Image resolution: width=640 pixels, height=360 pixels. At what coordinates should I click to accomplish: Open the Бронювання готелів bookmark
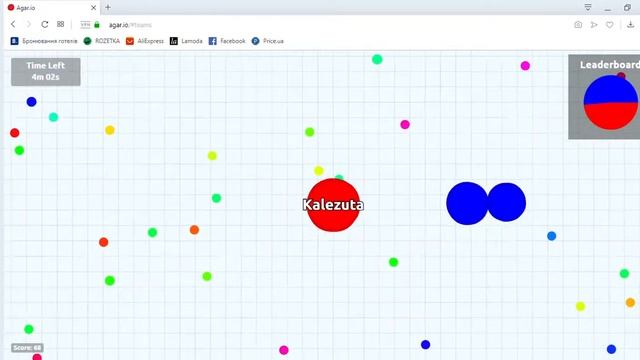tap(44, 41)
